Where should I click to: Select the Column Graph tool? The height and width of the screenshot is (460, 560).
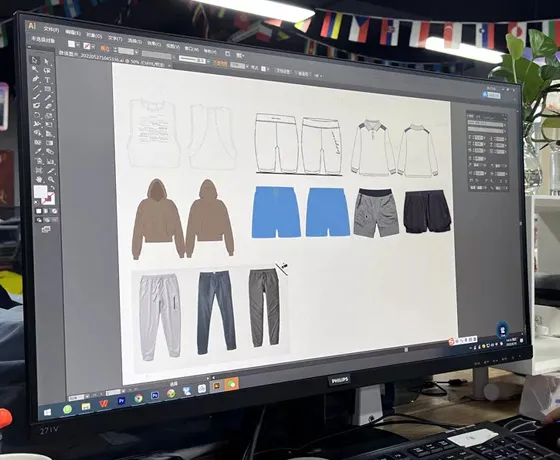tap(50, 161)
